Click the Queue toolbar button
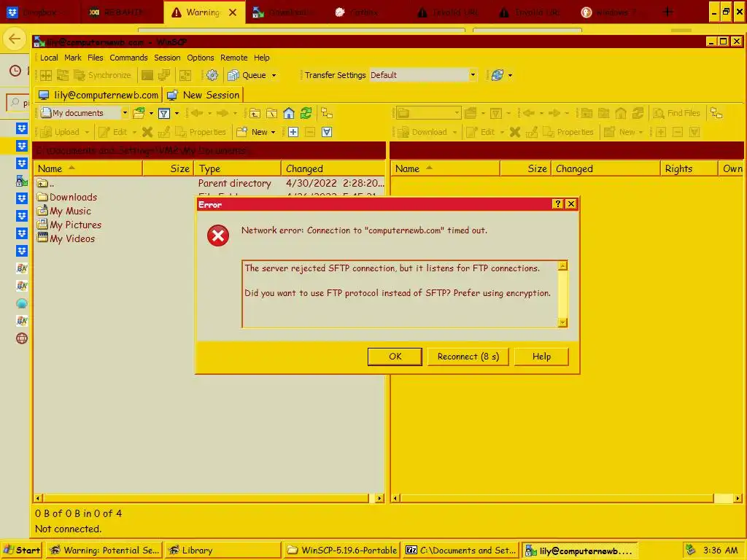This screenshot has height=560, width=747. point(247,75)
